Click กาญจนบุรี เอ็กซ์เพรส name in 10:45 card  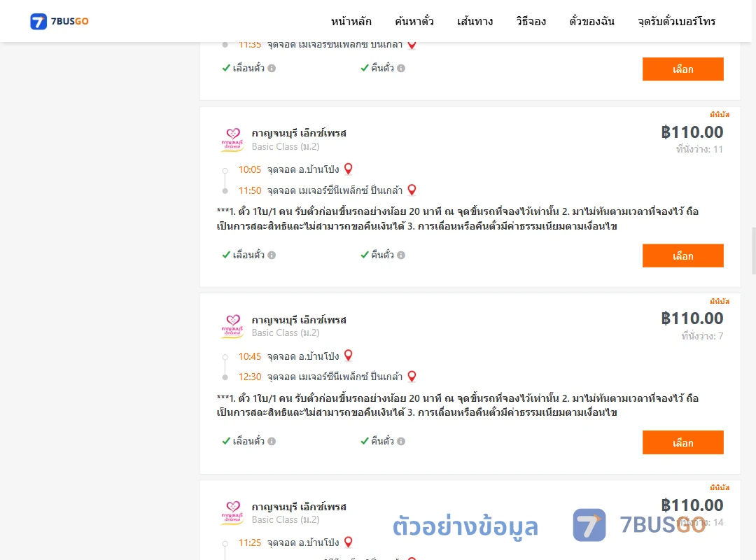299,320
